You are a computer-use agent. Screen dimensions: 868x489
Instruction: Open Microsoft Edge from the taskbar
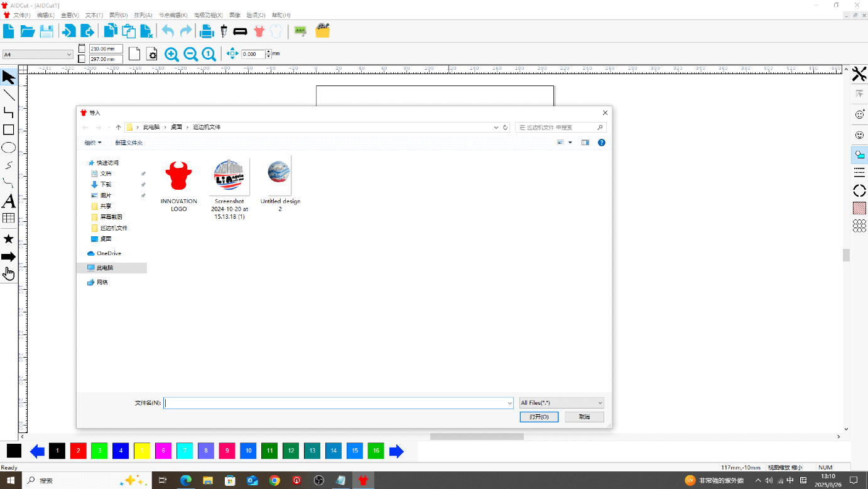[x=185, y=480]
